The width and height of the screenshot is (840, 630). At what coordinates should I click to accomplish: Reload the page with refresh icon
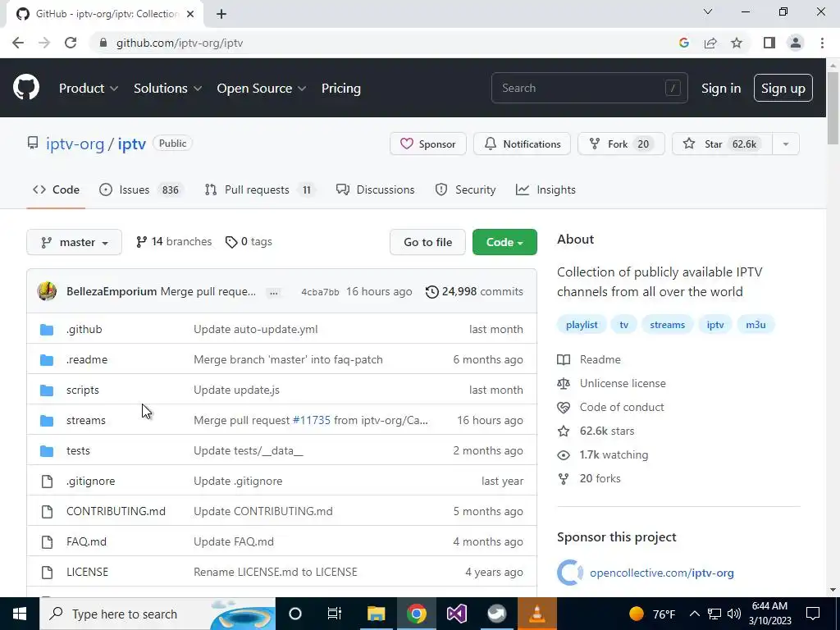[71, 43]
